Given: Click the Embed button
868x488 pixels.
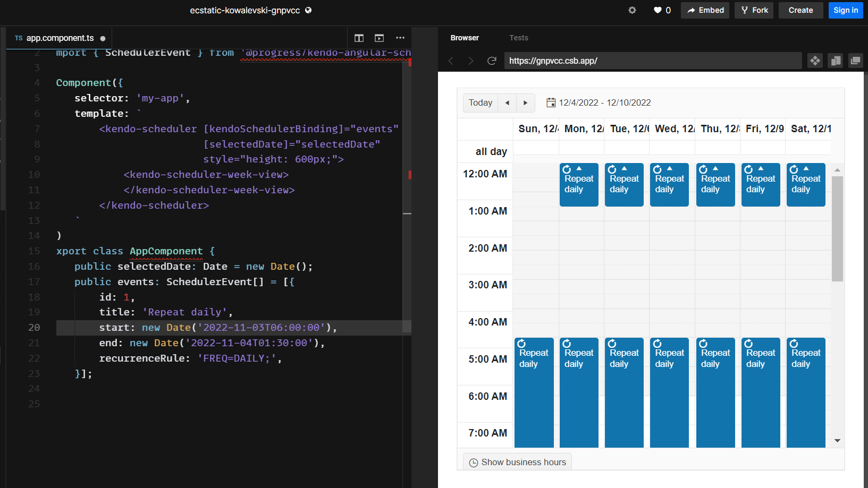Looking at the screenshot, I should pos(705,10).
